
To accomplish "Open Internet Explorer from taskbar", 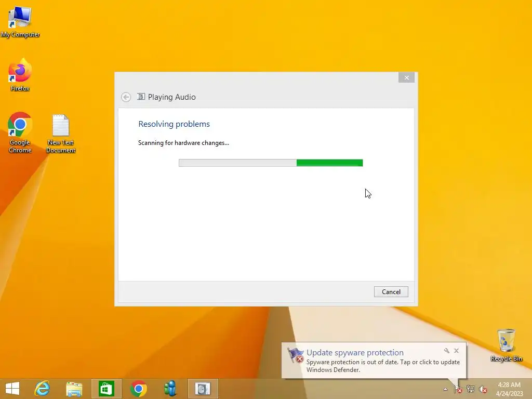I will tap(43, 389).
